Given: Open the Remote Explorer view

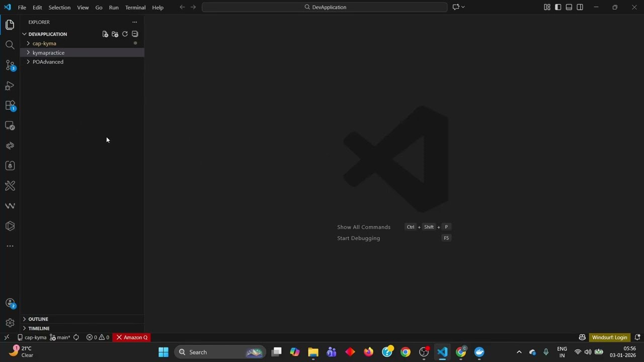Looking at the screenshot, I should [10, 126].
